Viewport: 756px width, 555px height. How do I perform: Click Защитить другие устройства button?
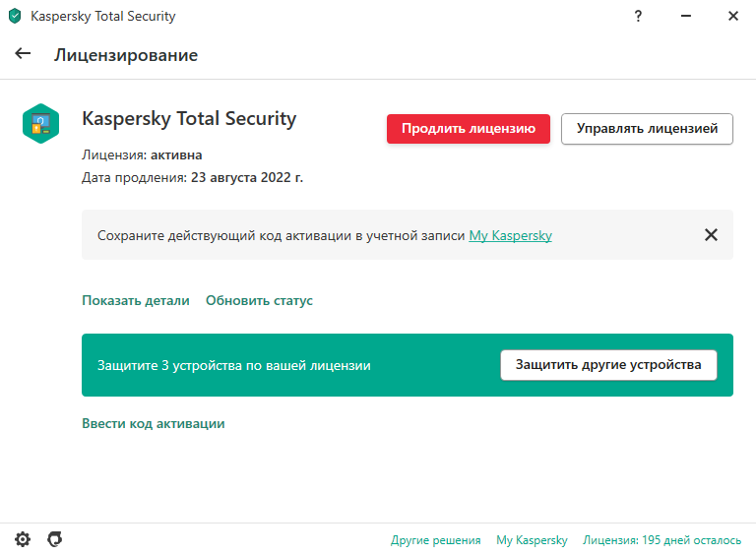pos(608,365)
